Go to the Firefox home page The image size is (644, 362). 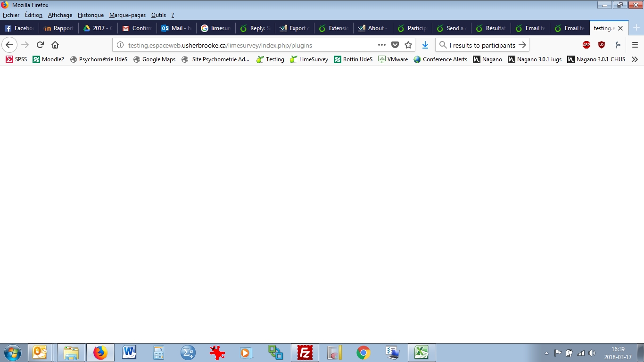(55, 45)
